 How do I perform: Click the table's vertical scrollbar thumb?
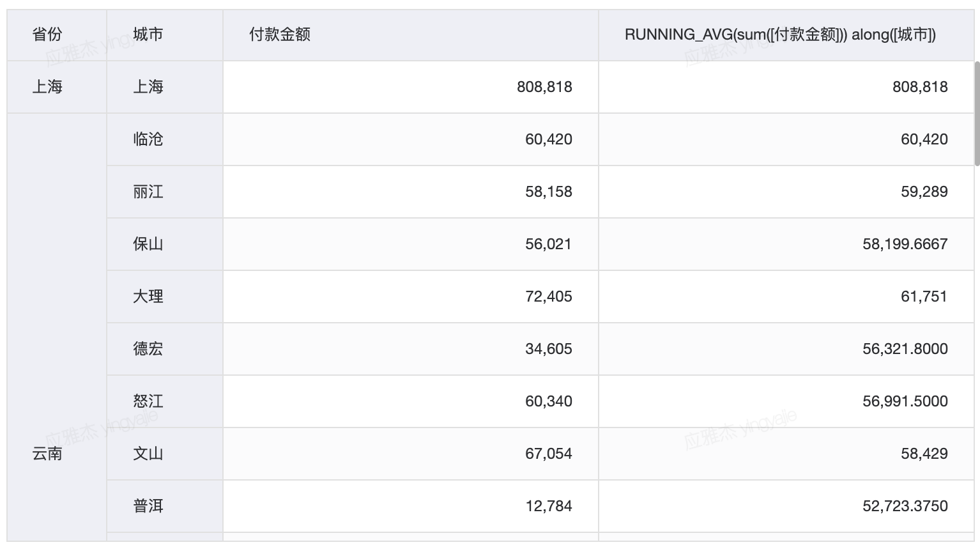tap(977, 114)
